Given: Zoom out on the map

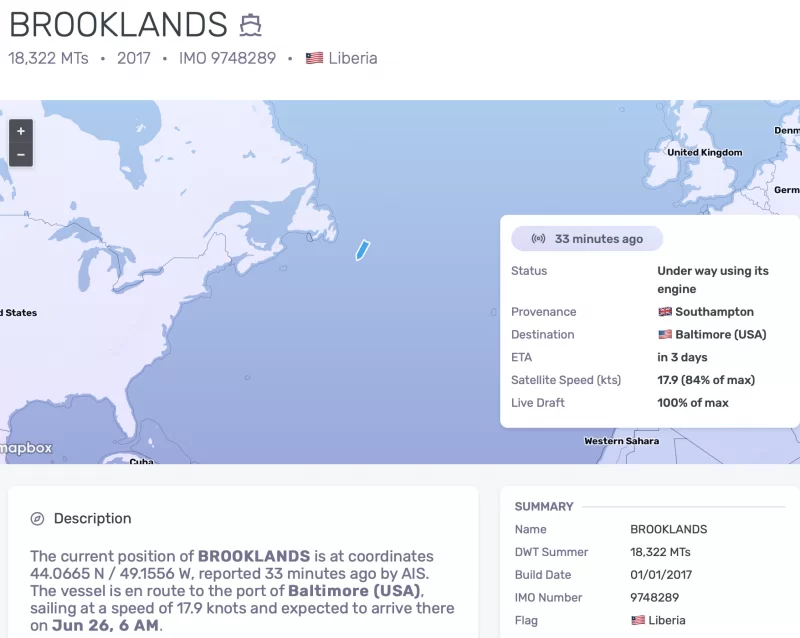Looking at the screenshot, I should coord(21,155).
